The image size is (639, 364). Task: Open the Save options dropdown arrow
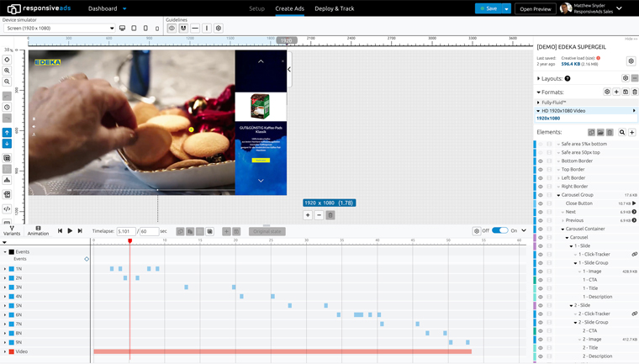(x=506, y=8)
